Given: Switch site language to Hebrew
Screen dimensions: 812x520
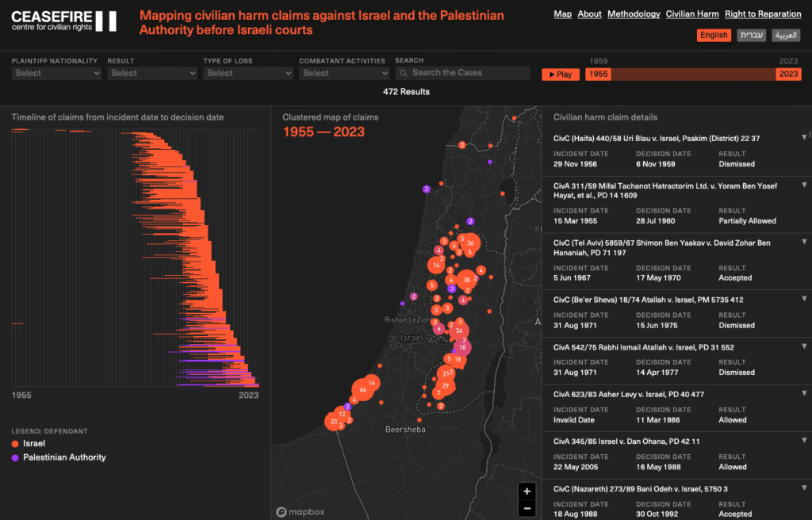Looking at the screenshot, I should click(x=752, y=36).
